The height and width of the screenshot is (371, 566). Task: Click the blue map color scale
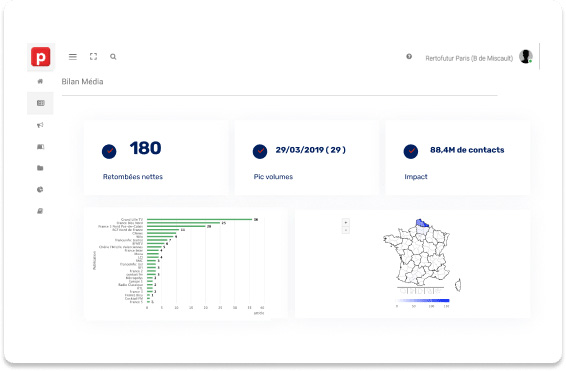422,300
